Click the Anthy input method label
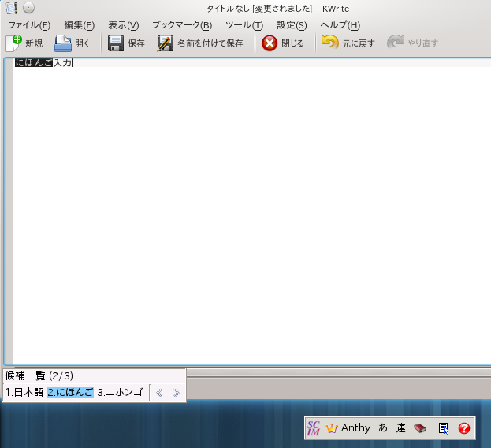491x448 pixels. click(x=355, y=428)
